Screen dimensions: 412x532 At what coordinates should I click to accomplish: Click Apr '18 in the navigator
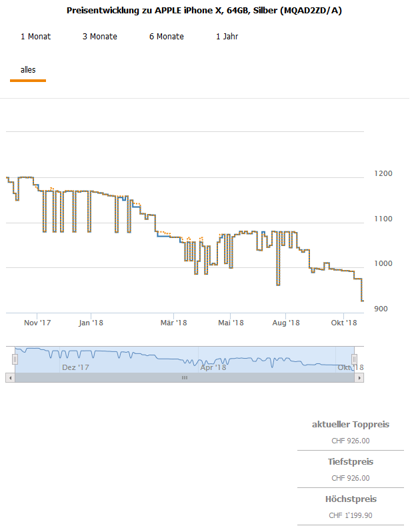coord(213,368)
